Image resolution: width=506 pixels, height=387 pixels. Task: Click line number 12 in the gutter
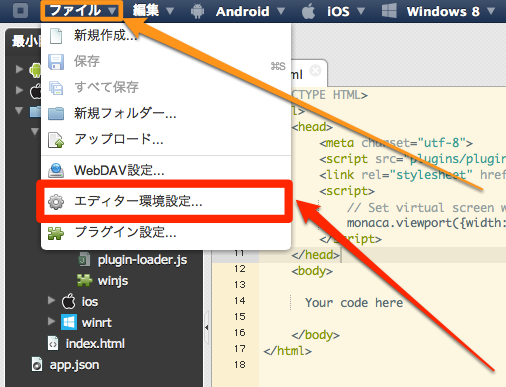click(240, 269)
